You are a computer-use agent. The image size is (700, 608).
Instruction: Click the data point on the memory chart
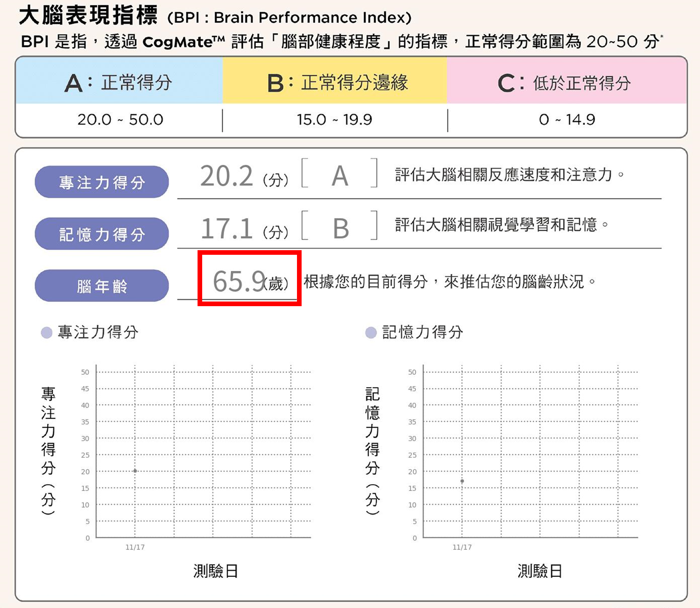click(462, 481)
